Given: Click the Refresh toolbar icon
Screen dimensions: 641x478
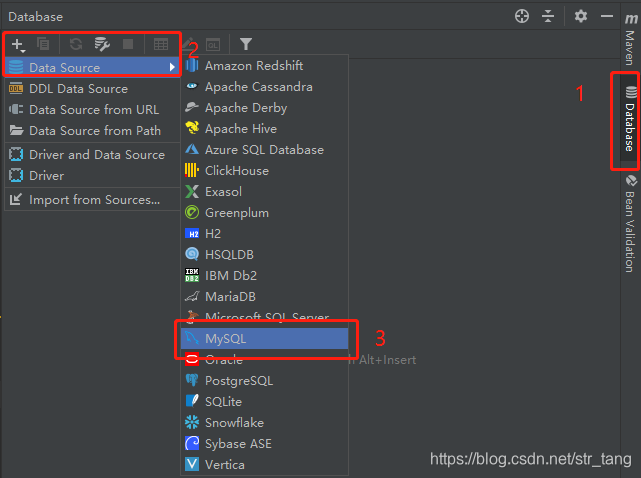Looking at the screenshot, I should [76, 44].
